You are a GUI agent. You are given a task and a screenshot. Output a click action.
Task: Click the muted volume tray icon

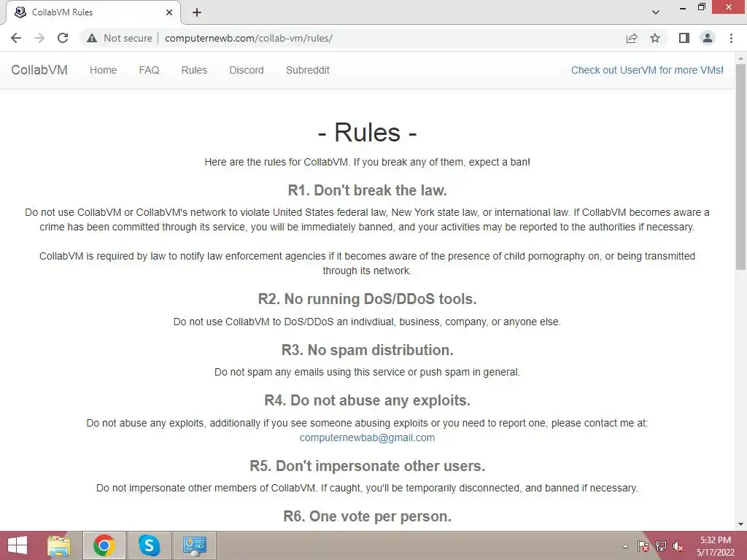click(x=678, y=546)
